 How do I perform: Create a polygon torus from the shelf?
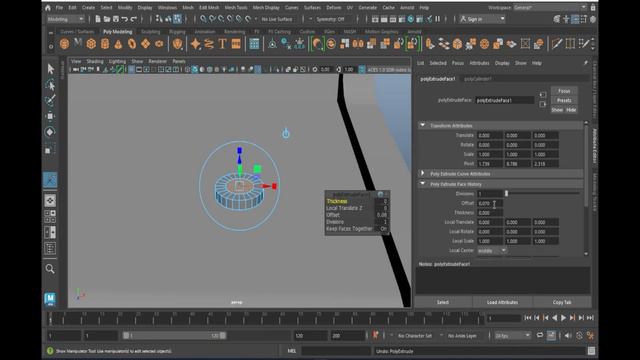point(132,44)
